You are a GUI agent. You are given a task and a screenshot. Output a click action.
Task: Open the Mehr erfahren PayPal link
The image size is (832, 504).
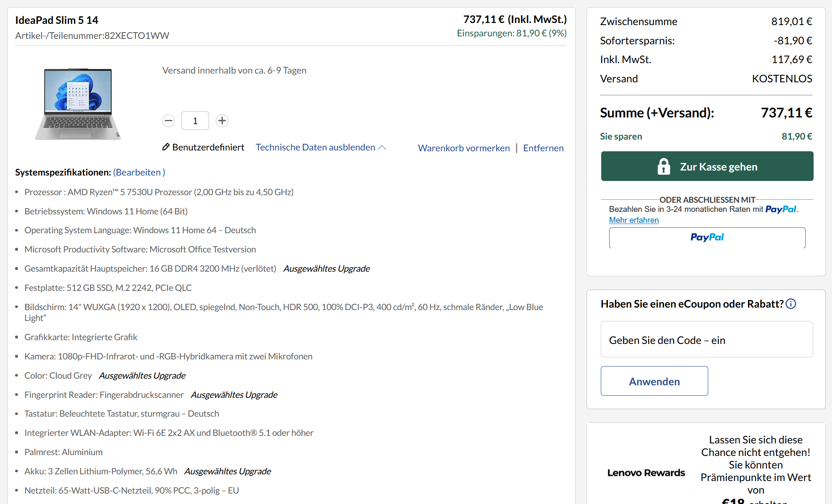(x=634, y=220)
